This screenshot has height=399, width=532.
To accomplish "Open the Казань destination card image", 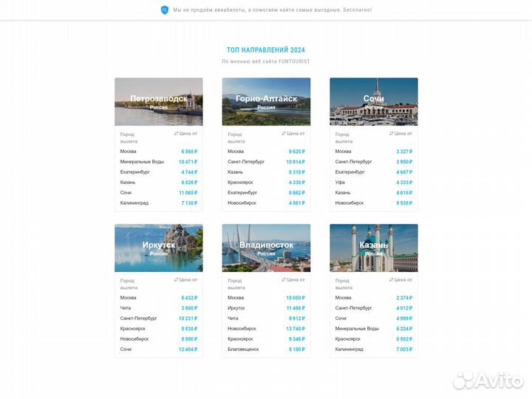I will (373, 248).
